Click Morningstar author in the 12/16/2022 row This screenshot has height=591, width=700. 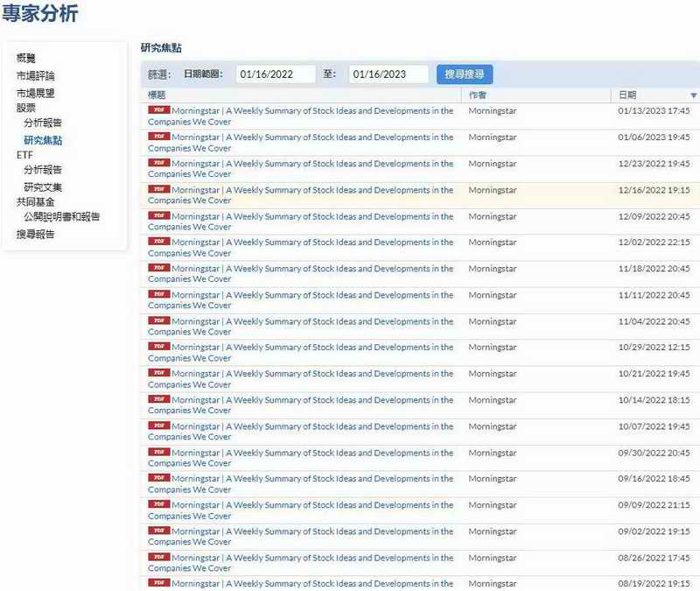coord(493,190)
